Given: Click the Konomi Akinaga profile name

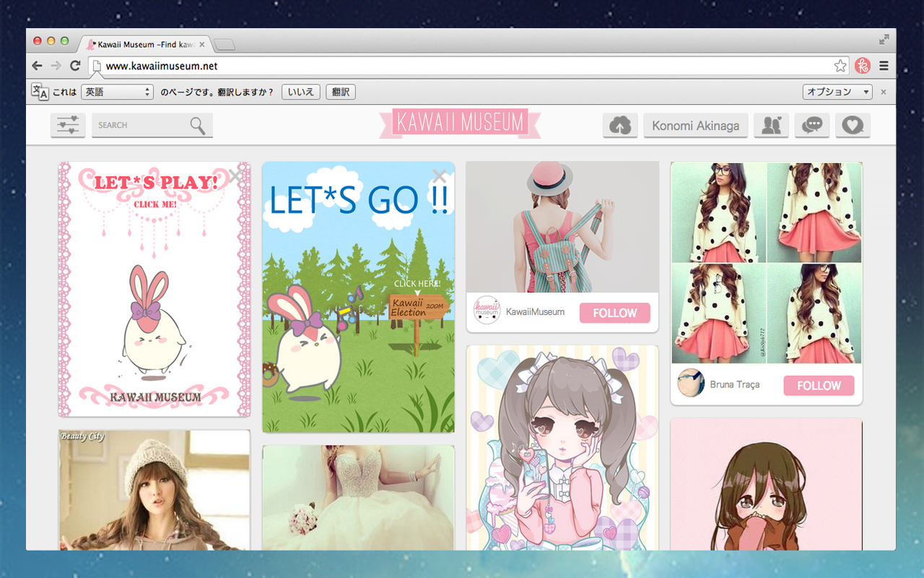Looking at the screenshot, I should click(x=695, y=126).
